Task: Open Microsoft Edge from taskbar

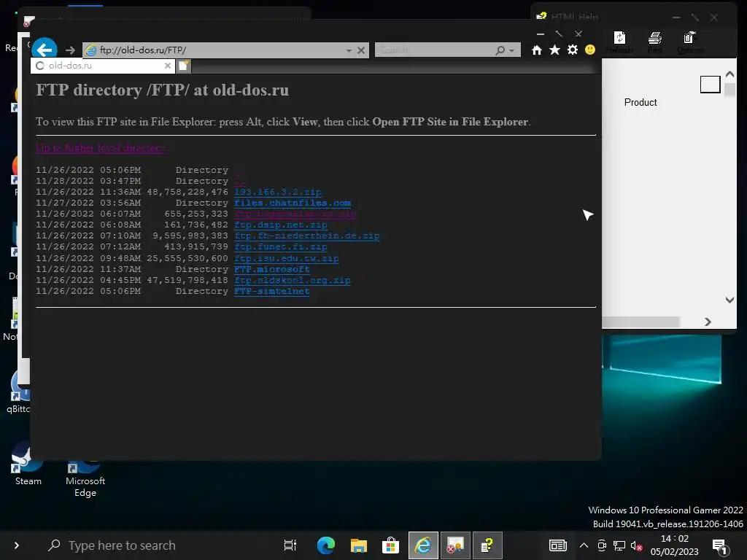Action: 326,545
